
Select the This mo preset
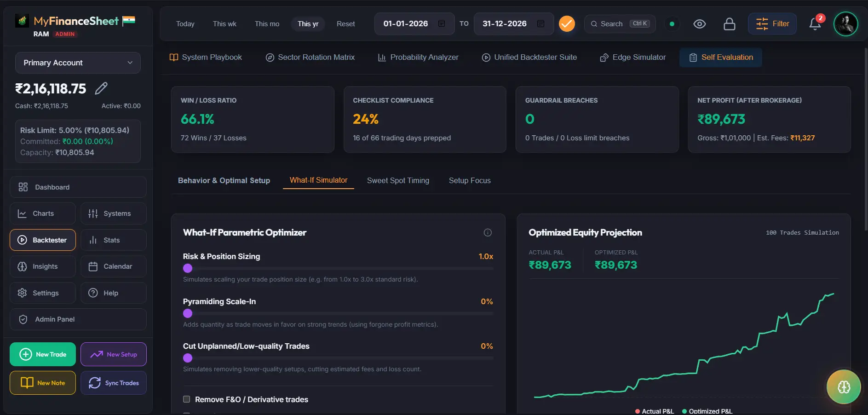267,24
